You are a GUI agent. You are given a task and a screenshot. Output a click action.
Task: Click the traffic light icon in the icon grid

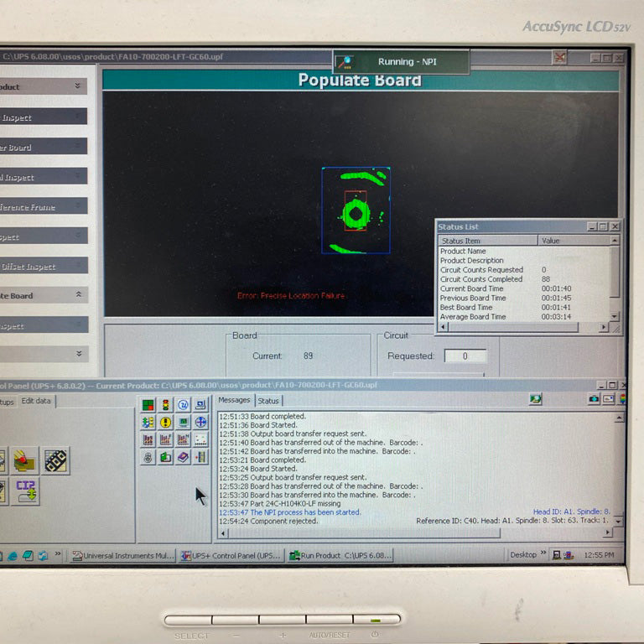[x=165, y=405]
